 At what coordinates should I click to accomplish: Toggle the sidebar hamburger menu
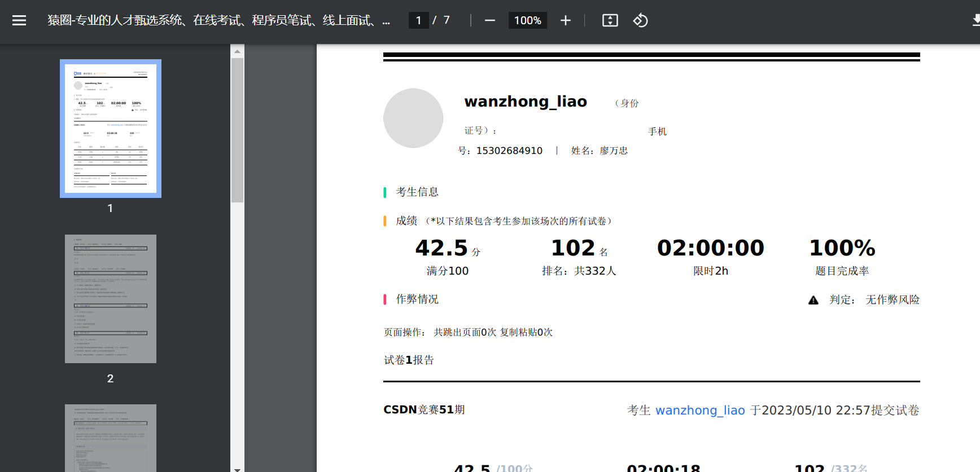[x=19, y=21]
